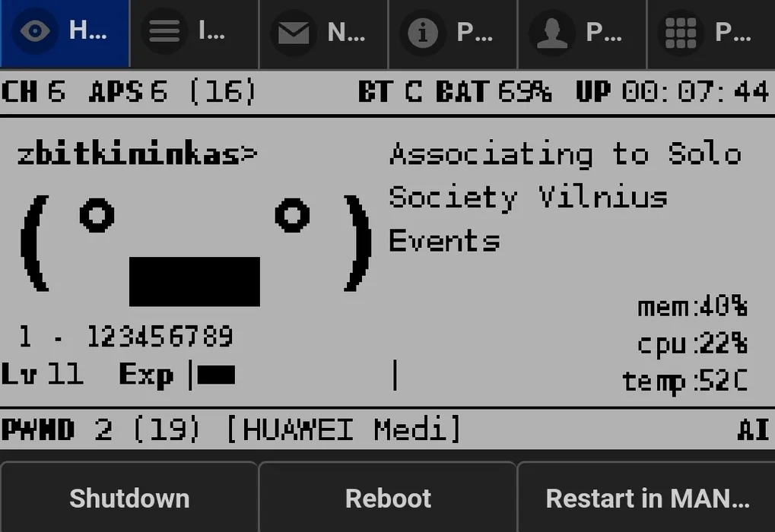
Task: Click the user profile silhouette icon
Action: coord(552,32)
